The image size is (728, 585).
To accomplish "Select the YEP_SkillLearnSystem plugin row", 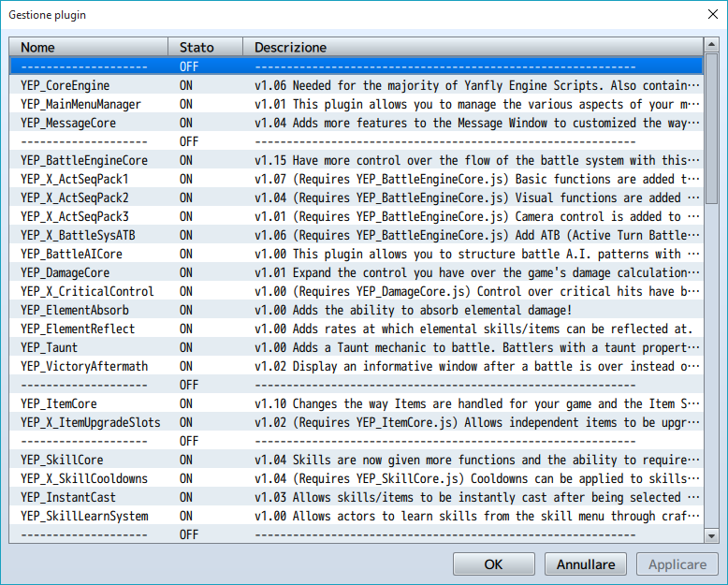I will [357, 517].
